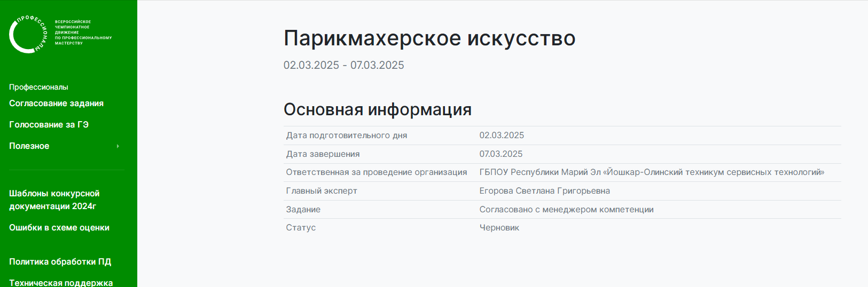
Task: Click the date range under the title
Action: (x=343, y=65)
